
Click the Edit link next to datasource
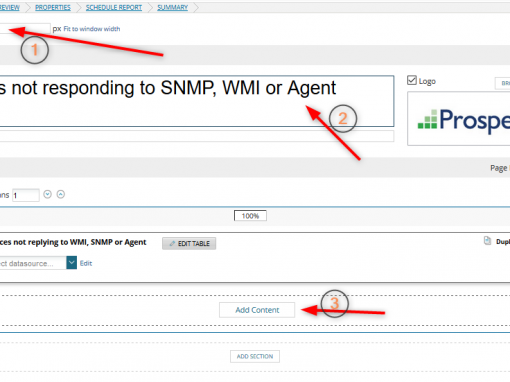pos(86,263)
